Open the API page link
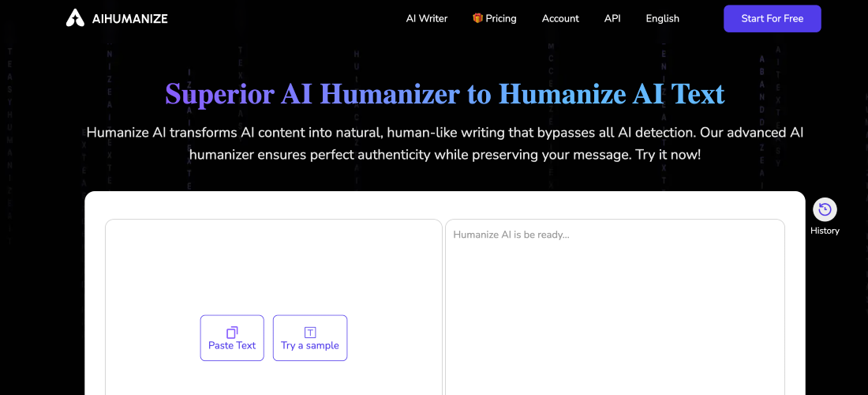This screenshot has height=395, width=868. coord(612,18)
